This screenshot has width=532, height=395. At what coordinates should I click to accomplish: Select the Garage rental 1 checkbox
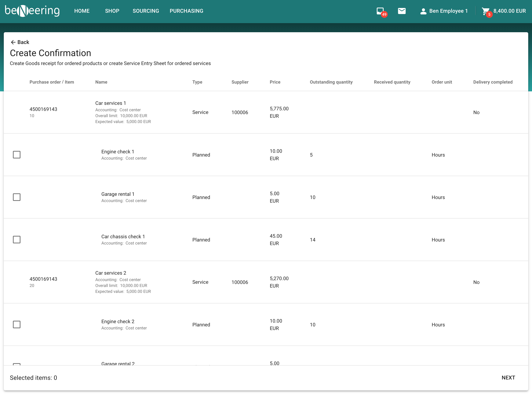(x=17, y=197)
